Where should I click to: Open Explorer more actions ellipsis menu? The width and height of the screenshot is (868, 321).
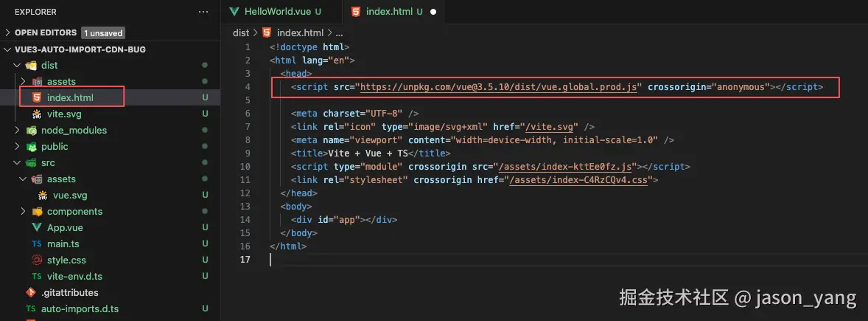tap(203, 12)
